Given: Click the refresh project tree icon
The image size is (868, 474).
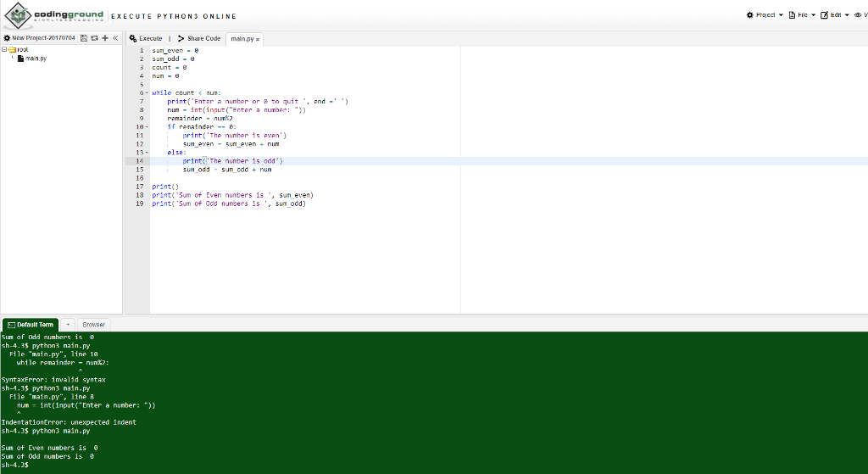Looking at the screenshot, I should pos(94,38).
